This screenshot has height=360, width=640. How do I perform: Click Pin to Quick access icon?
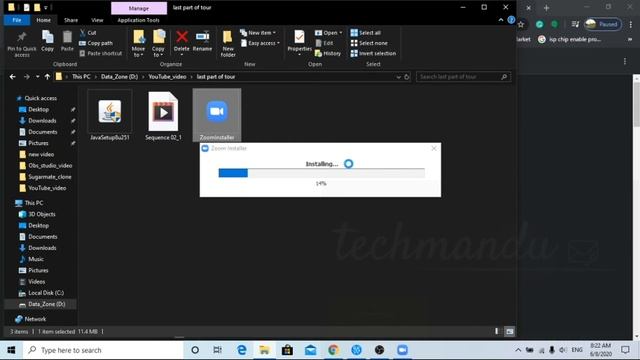pyautogui.click(x=22, y=44)
